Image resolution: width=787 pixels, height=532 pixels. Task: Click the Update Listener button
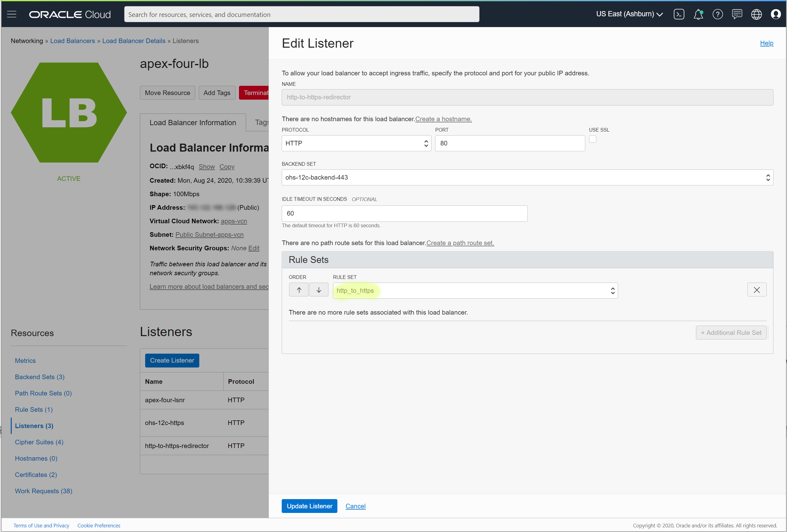(x=309, y=506)
